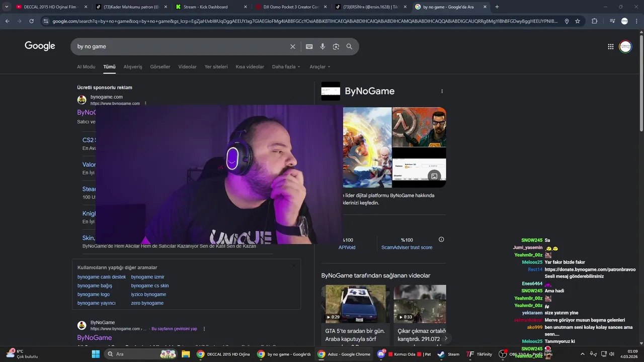Open the ScamAdviser trust score link
This screenshot has width=644, height=362.
(x=407, y=247)
